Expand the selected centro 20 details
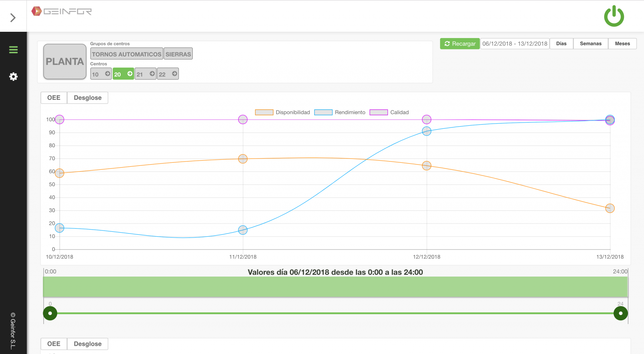Image resolution: width=644 pixels, height=354 pixels. point(129,74)
